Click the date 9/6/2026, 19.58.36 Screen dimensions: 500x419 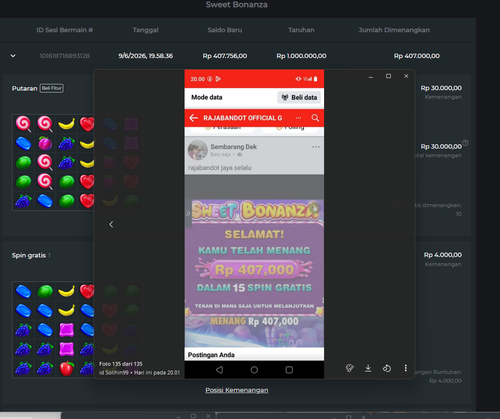[146, 56]
